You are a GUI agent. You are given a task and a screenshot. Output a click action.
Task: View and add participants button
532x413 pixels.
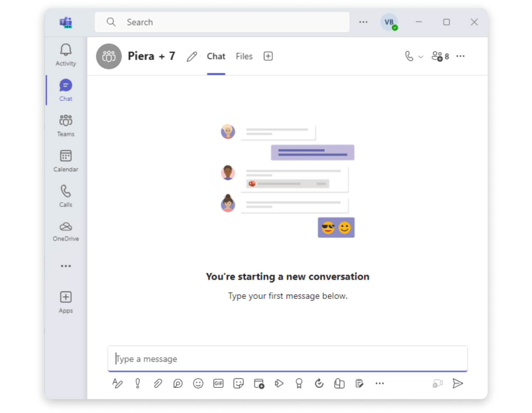point(440,56)
